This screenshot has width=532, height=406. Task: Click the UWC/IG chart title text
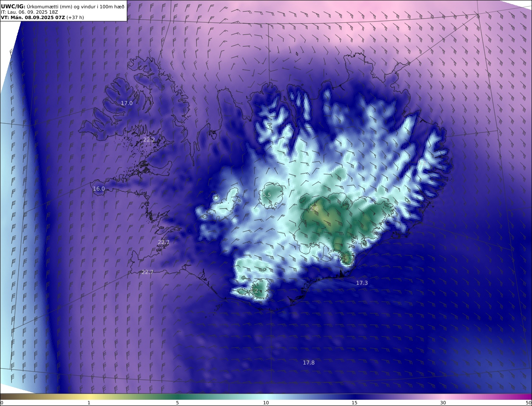click(63, 6)
